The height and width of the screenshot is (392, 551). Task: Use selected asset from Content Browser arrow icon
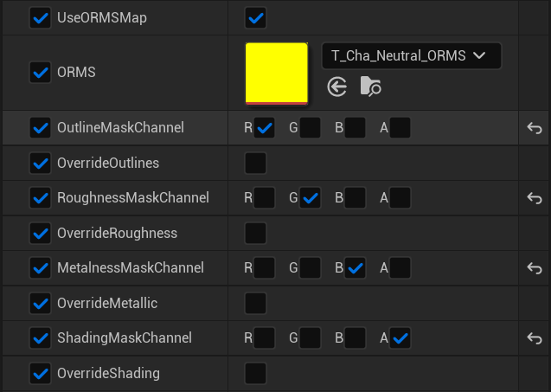coord(337,87)
